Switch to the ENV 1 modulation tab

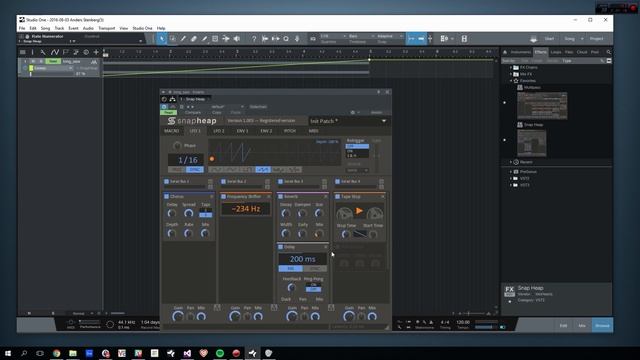click(x=242, y=131)
